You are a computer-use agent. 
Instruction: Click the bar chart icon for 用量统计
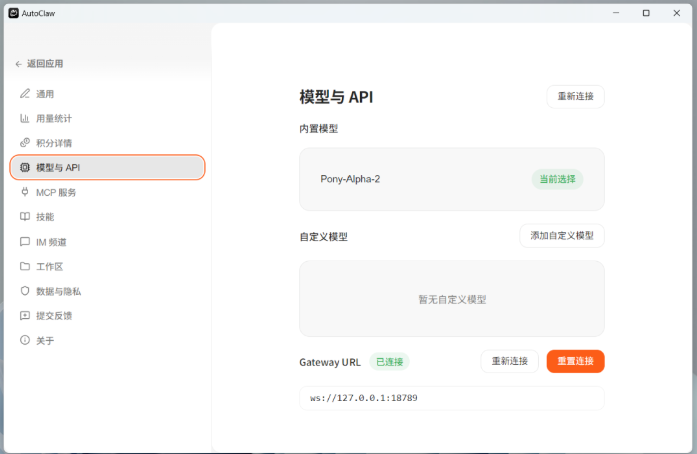pyautogui.click(x=25, y=118)
